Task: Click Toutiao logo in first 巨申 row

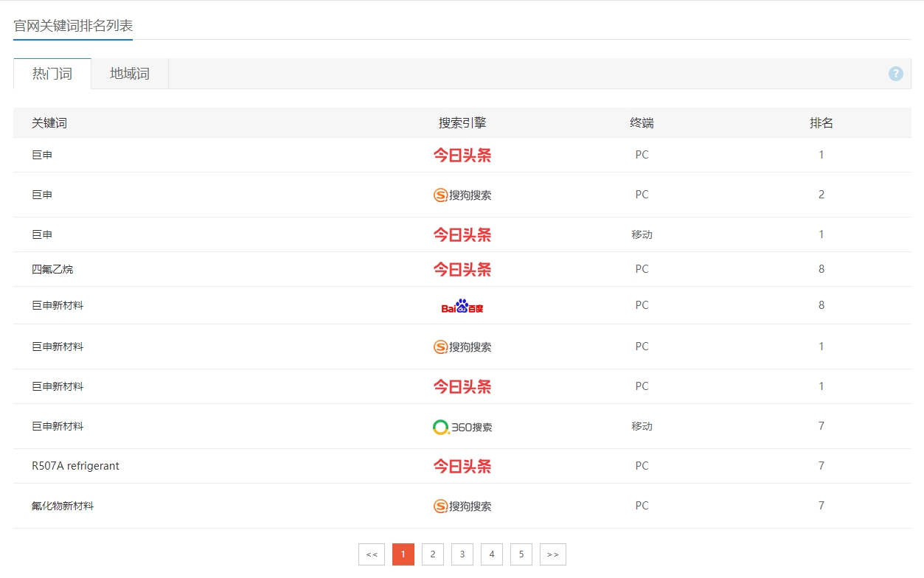Action: coord(462,155)
